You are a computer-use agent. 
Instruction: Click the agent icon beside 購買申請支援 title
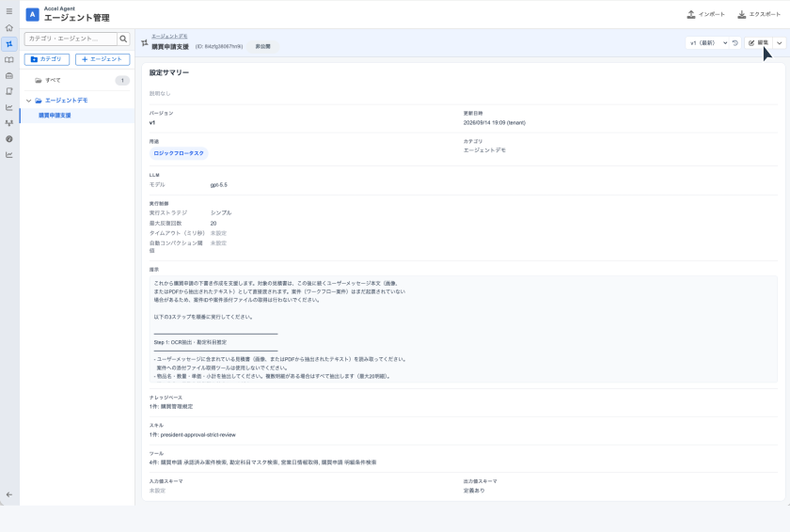pyautogui.click(x=145, y=43)
